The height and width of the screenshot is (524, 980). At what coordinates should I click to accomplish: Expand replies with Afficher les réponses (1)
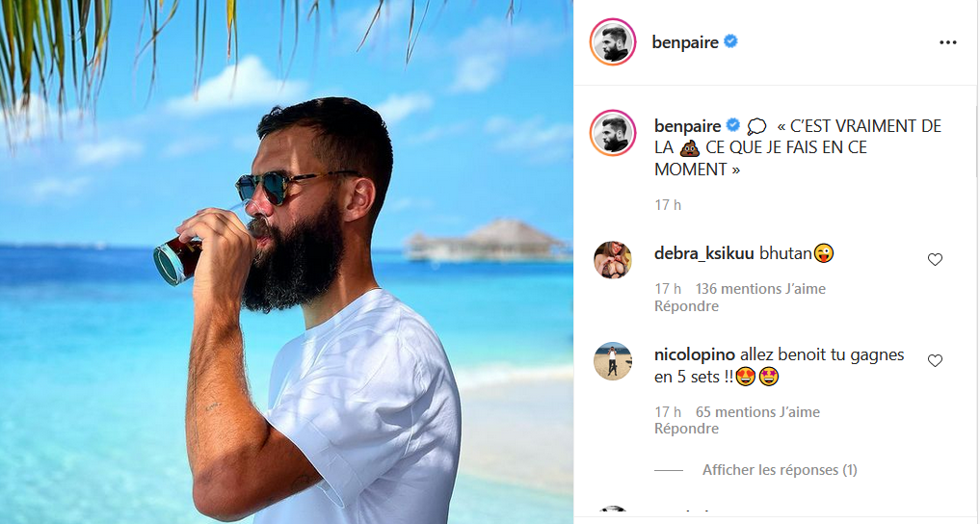click(x=779, y=470)
